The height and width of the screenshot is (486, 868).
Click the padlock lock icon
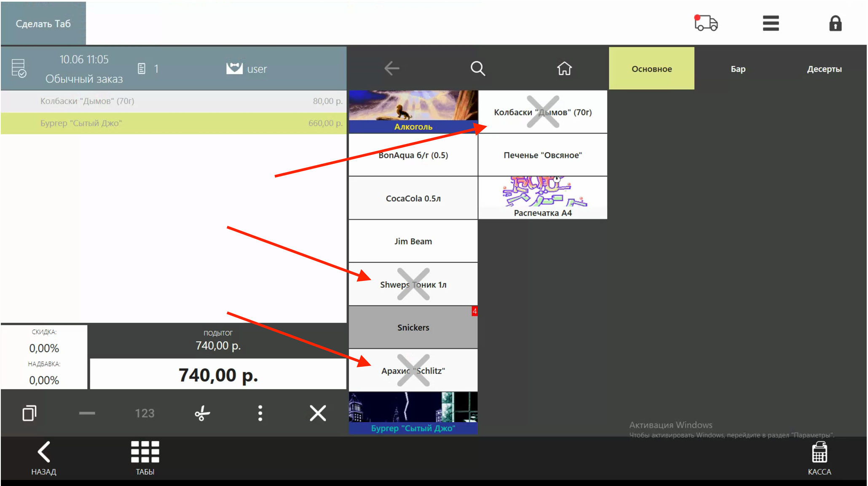click(835, 24)
